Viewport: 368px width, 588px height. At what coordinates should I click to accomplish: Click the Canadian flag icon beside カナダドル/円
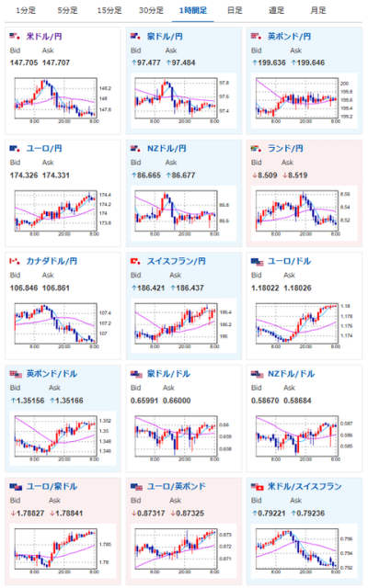(x=15, y=261)
